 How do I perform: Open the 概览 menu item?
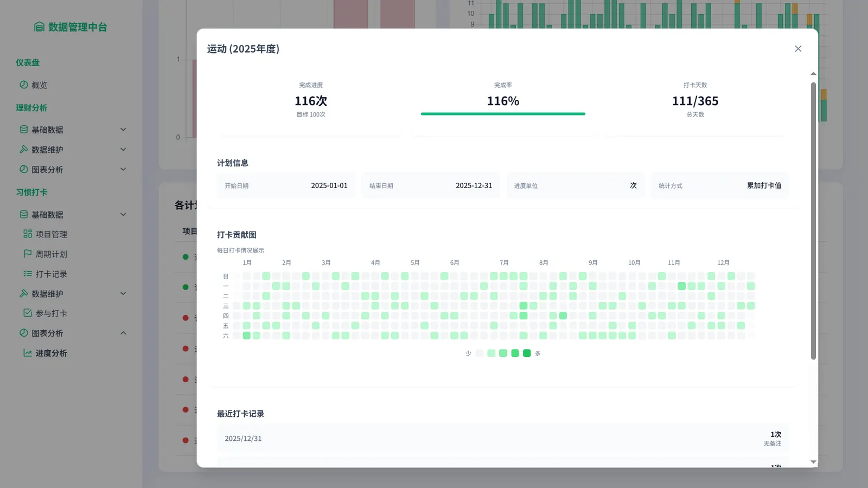(x=39, y=85)
